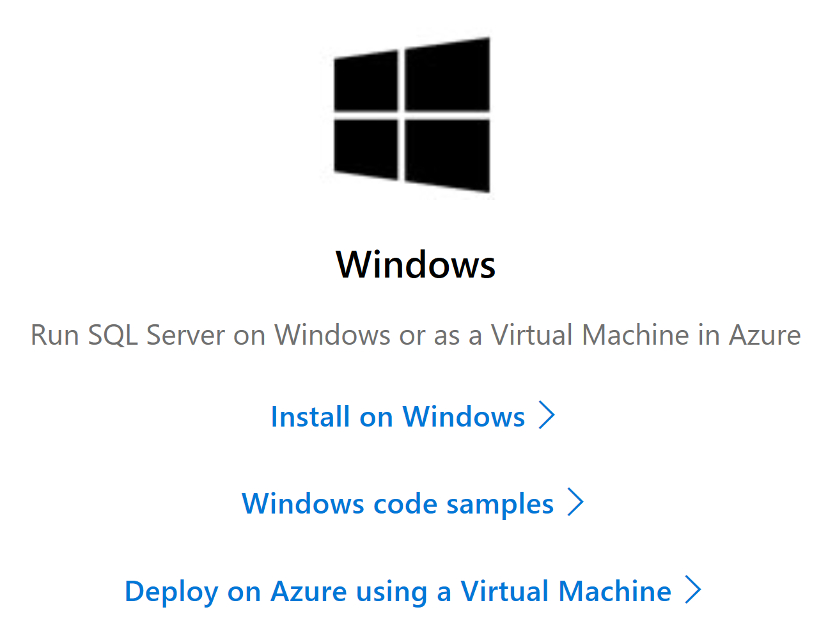Viewport: 828px width, 644px height.
Task: Click the bottom-right pane of the Windows logo
Action: (x=448, y=154)
